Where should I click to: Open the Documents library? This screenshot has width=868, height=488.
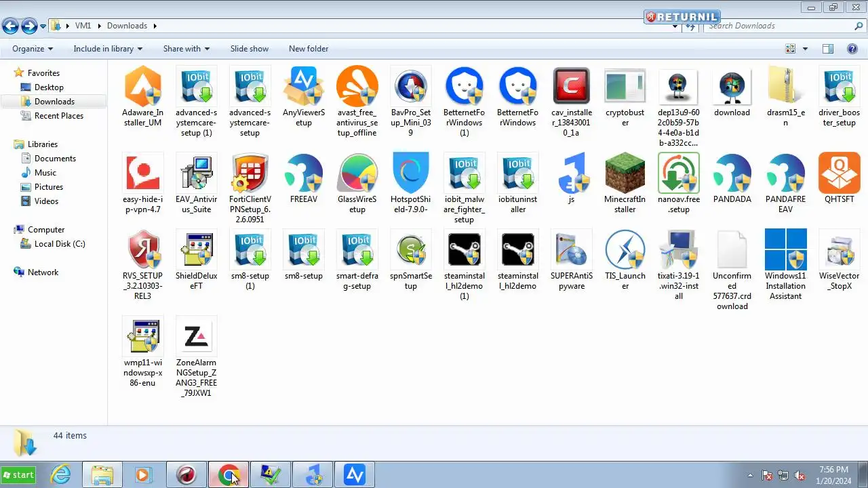[x=55, y=159]
